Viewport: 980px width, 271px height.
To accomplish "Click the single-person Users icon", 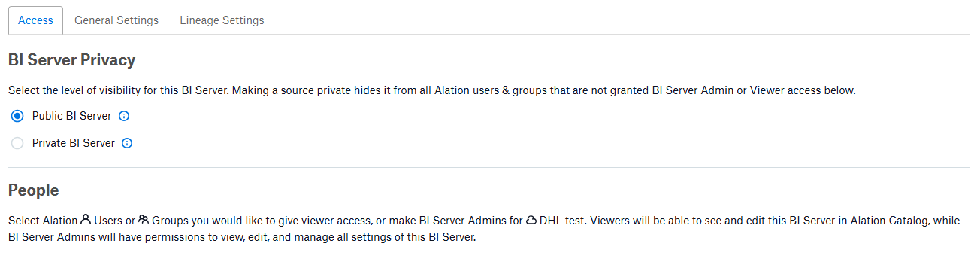I will tap(86, 220).
